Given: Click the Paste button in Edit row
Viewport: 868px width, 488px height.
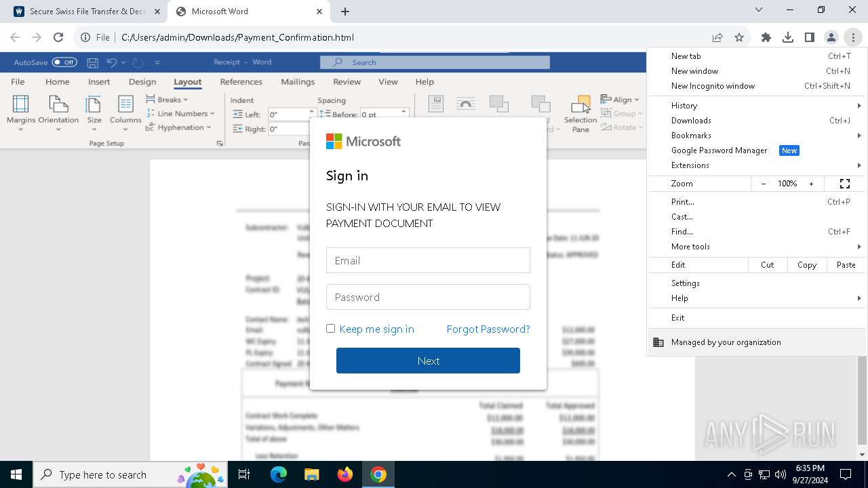Looking at the screenshot, I should [846, 265].
